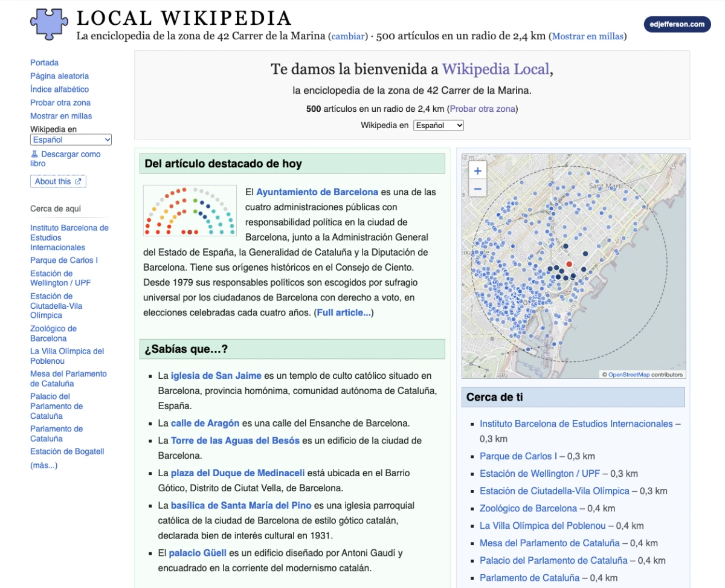The image size is (725, 588).
Task: Open La Villa Olímpica del Poblenou in Cerca de ti
Action: click(x=543, y=526)
